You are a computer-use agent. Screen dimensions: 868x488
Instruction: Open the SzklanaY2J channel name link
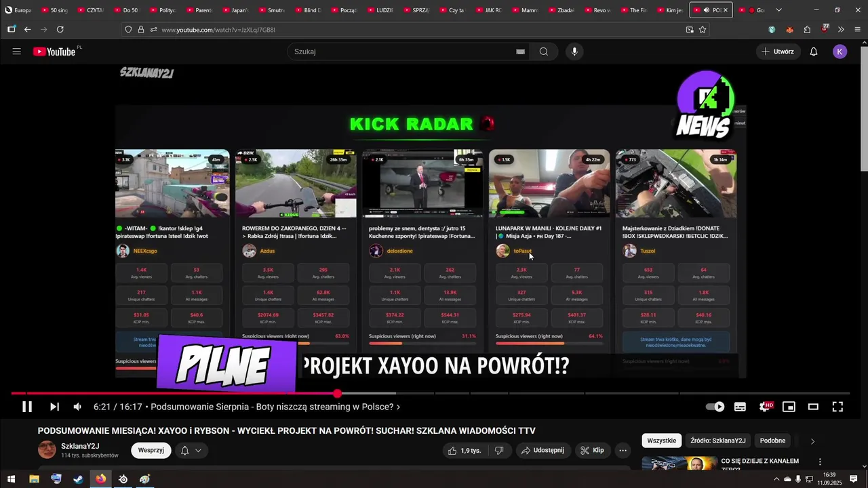(80, 446)
